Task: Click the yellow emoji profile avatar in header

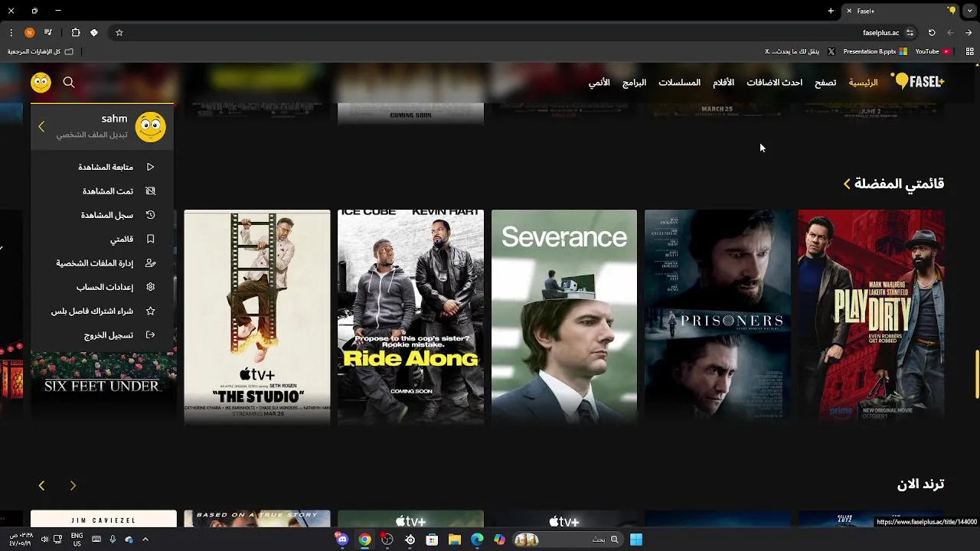Action: (41, 82)
